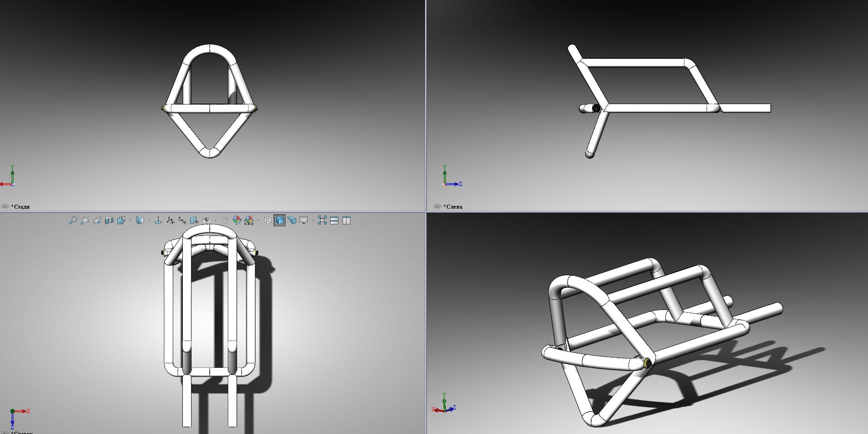Activate the Section View tool
The width and height of the screenshot is (868, 434).
point(109,220)
